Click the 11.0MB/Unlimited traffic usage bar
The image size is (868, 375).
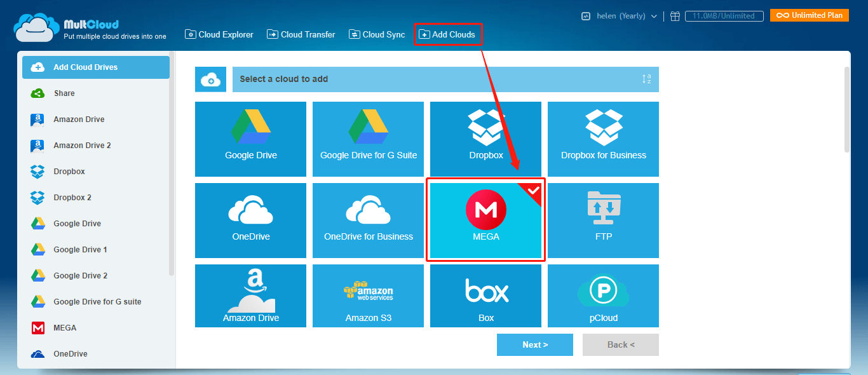(724, 16)
